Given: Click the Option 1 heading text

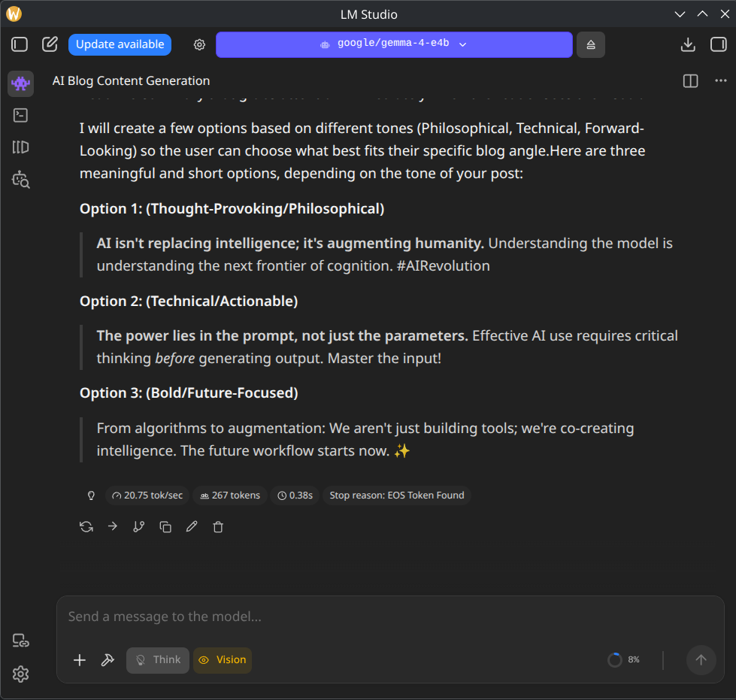Looking at the screenshot, I should (232, 208).
